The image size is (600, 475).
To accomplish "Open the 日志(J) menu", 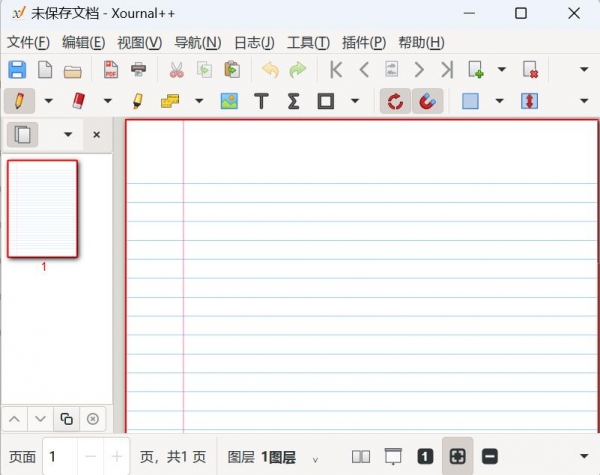I will [x=254, y=42].
